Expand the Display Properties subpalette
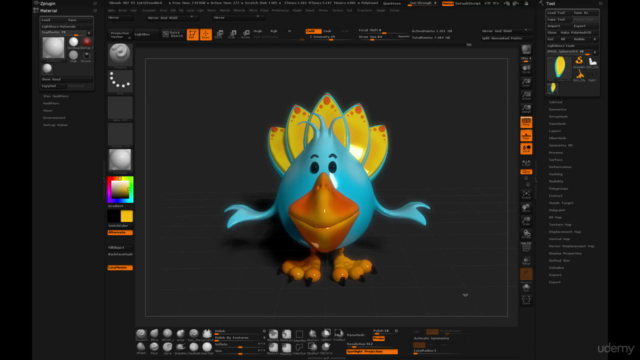This screenshot has height=360, width=640. (565, 253)
